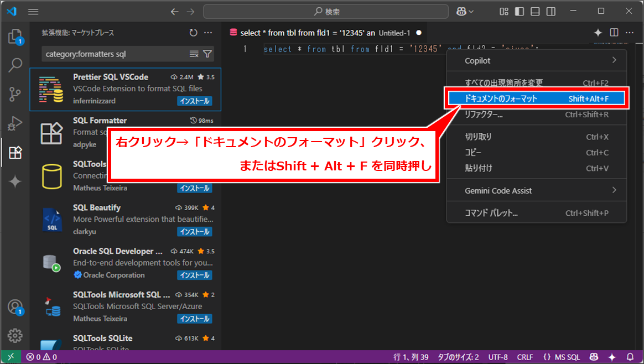Open the Copilot context menu entry
644x364 pixels.
(x=537, y=60)
